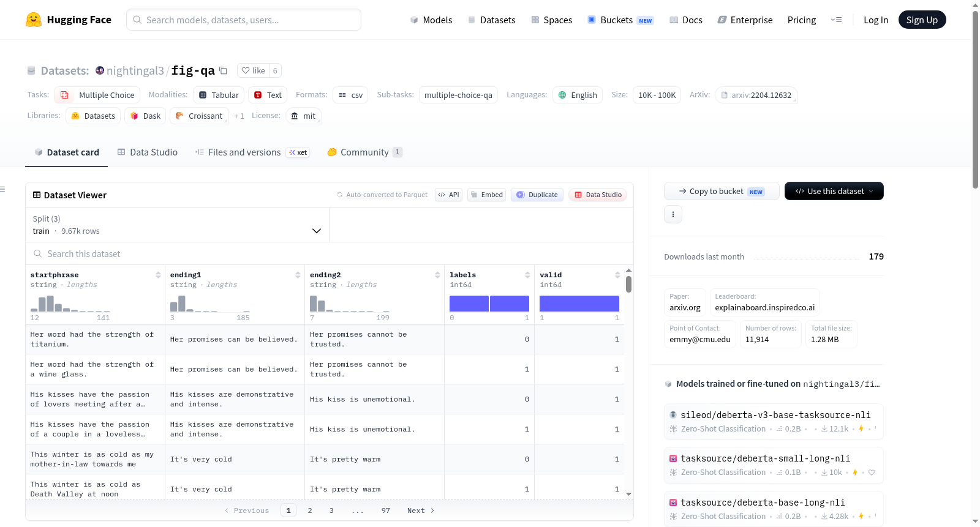980x527 pixels.
Task: Go to page 2 of the table
Action: 310,510
